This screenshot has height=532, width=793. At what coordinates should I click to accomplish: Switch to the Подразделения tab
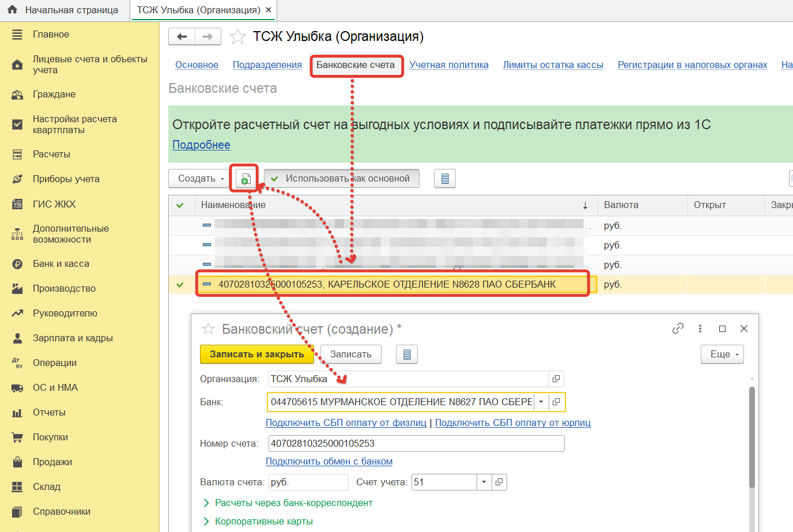tap(267, 65)
